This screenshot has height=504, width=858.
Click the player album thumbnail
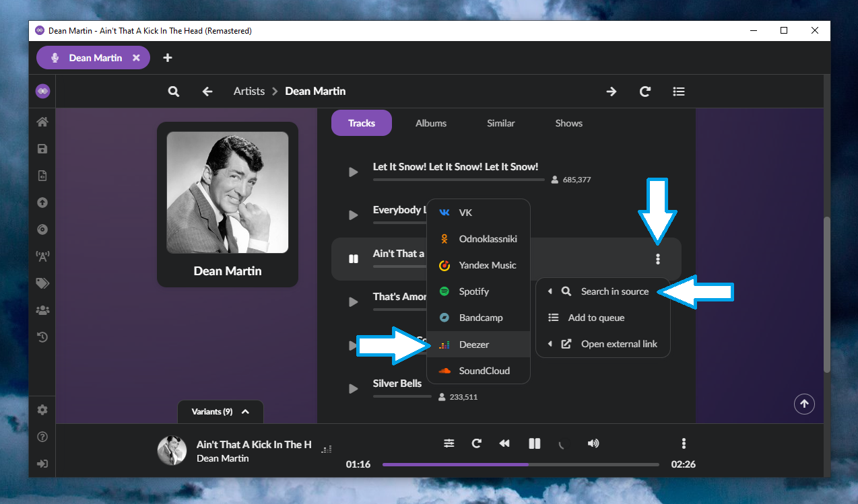click(x=172, y=451)
